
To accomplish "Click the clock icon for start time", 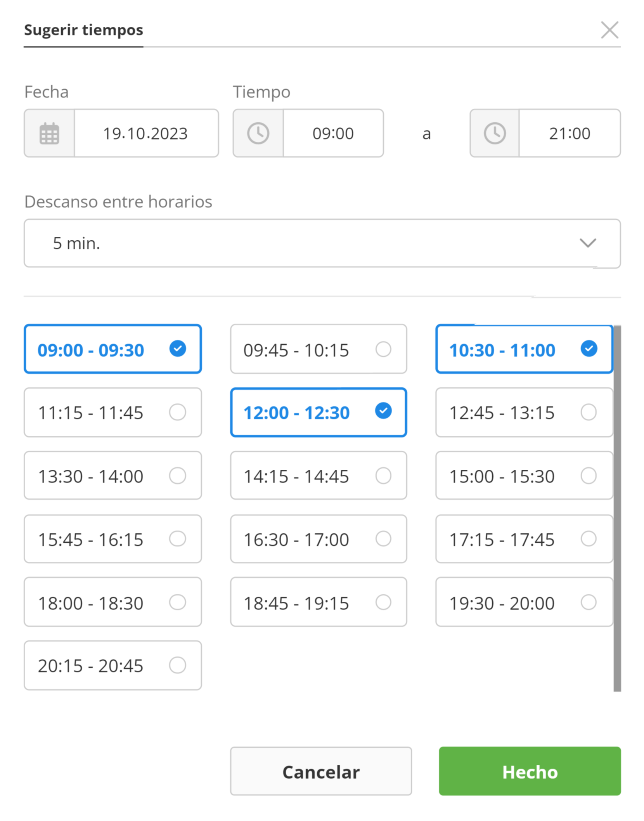I will point(258,134).
